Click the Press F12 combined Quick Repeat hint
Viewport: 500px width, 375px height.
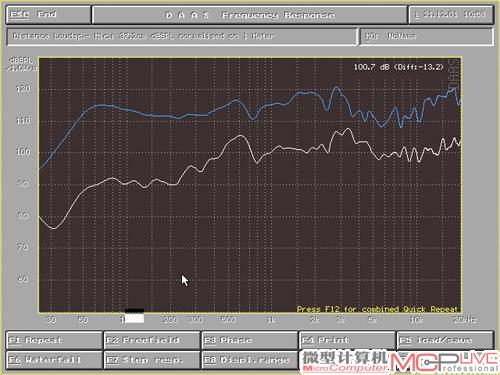(377, 309)
